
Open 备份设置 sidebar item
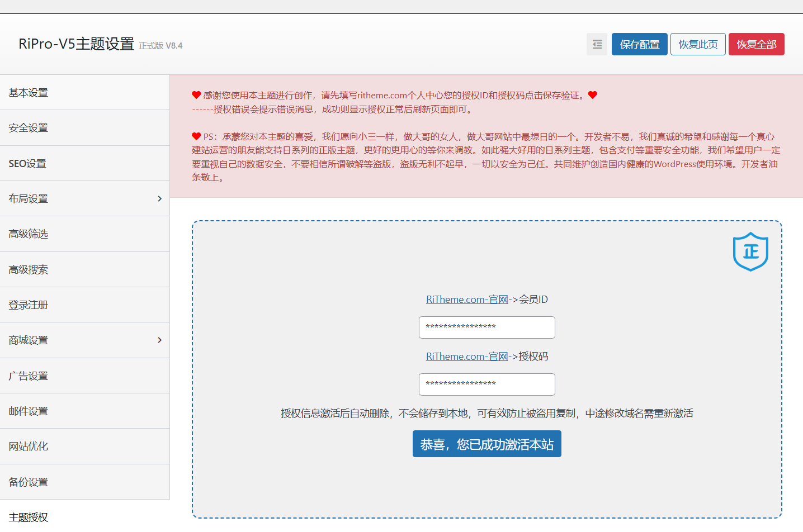tap(84, 482)
